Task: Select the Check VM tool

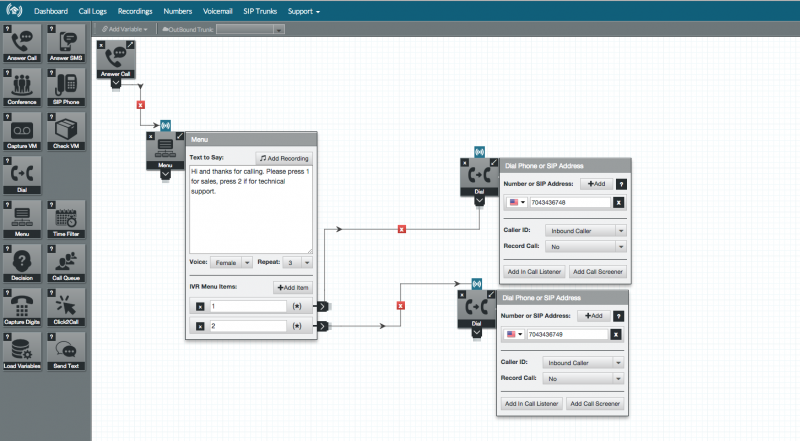Action: [66, 132]
